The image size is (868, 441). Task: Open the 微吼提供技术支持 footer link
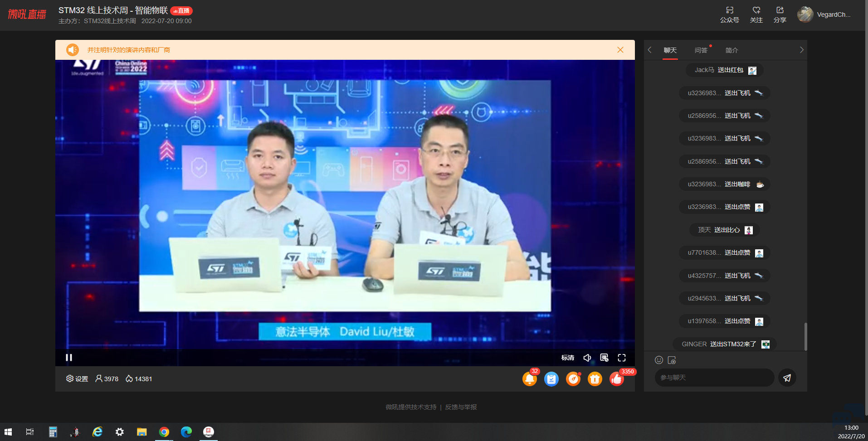coord(411,407)
